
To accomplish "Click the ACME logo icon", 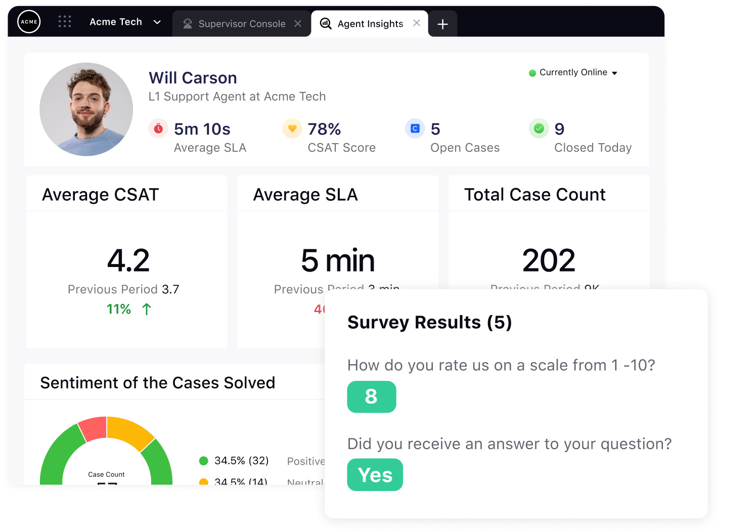I will point(29,22).
